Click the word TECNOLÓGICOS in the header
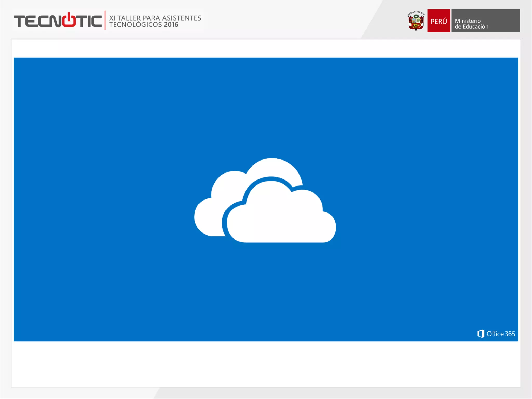Viewport: 532px width, 399px height. (x=135, y=25)
